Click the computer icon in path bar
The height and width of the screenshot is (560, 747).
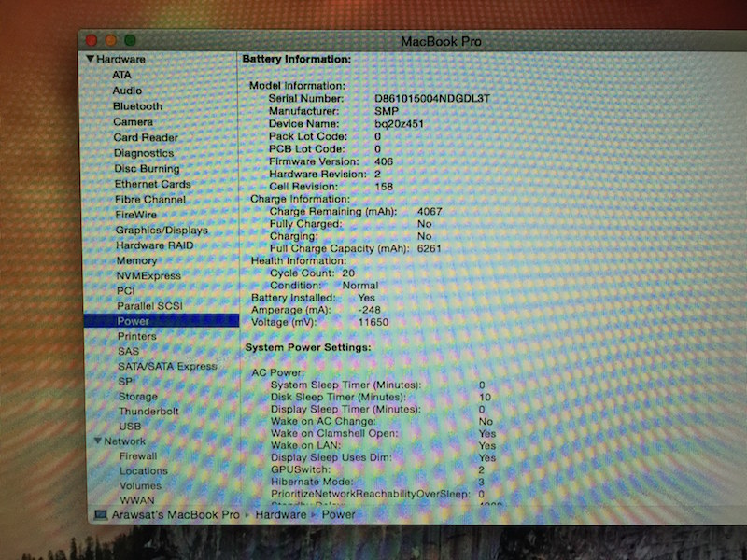101,515
